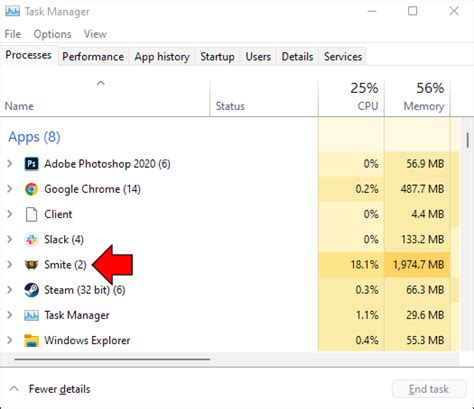Click the 18.1% CPU value

[364, 265]
